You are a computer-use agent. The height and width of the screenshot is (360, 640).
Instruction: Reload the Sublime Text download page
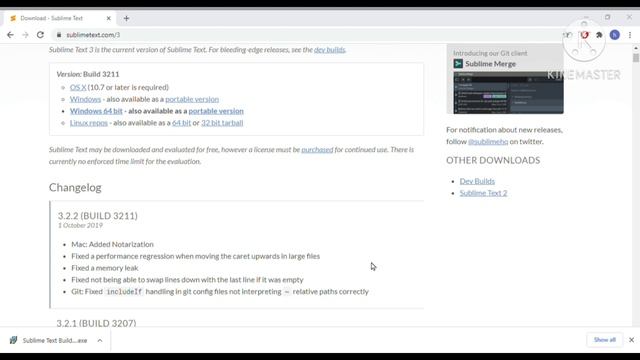click(40, 35)
